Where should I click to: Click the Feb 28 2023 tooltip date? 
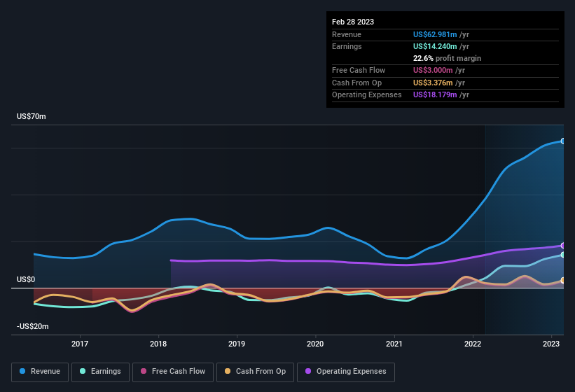pyautogui.click(x=353, y=22)
